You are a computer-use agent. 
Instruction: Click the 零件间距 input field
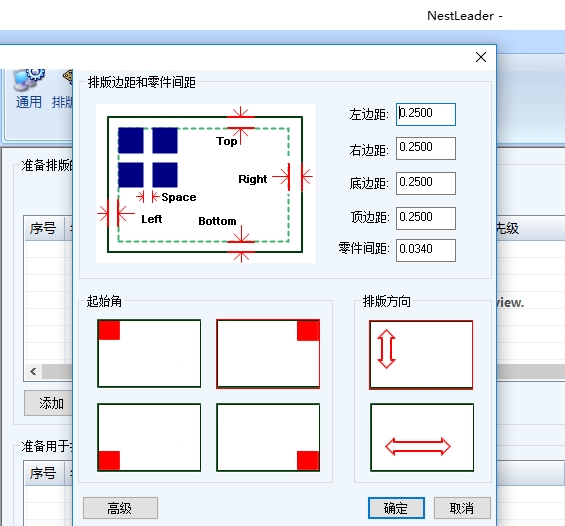click(426, 250)
